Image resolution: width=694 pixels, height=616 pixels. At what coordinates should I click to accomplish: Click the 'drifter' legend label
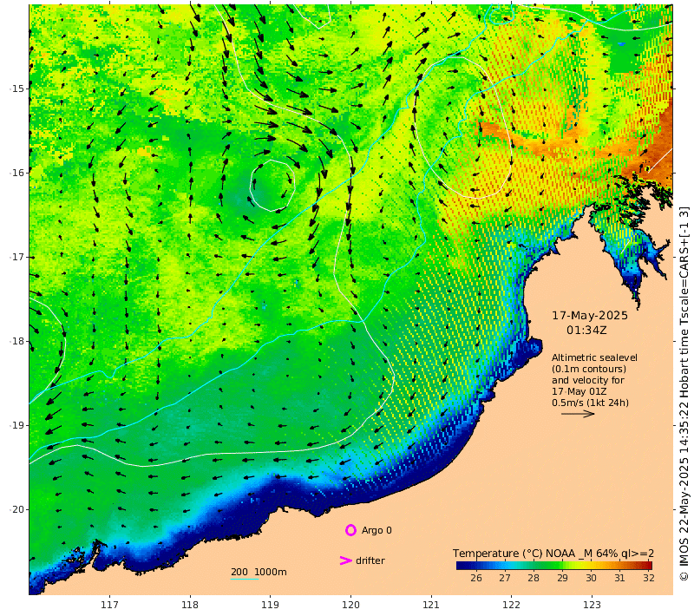[370, 560]
